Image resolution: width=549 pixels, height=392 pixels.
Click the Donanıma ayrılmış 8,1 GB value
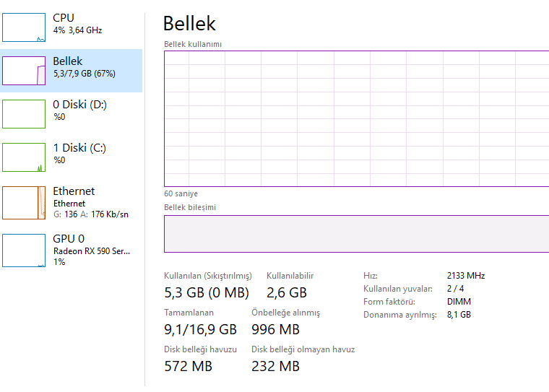click(x=459, y=315)
